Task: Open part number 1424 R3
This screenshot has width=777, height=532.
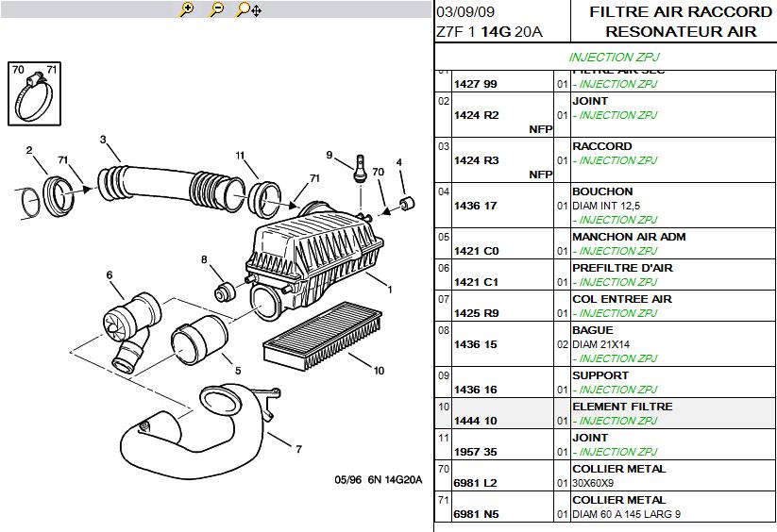Action: coord(477,160)
